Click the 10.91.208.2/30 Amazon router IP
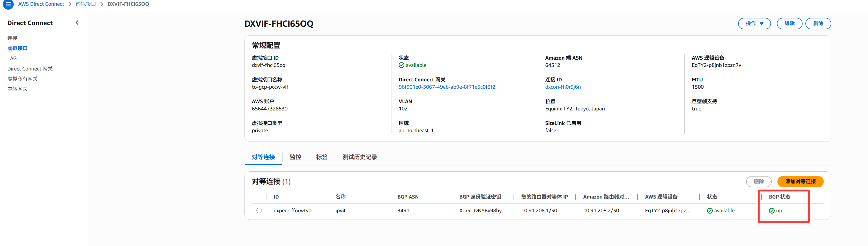This screenshot has width=868, height=246. [601, 210]
